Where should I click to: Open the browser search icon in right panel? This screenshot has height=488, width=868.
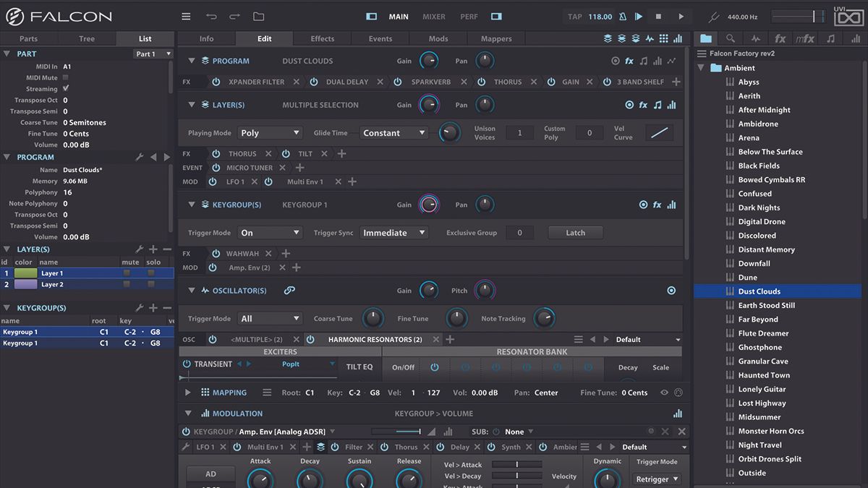click(731, 38)
